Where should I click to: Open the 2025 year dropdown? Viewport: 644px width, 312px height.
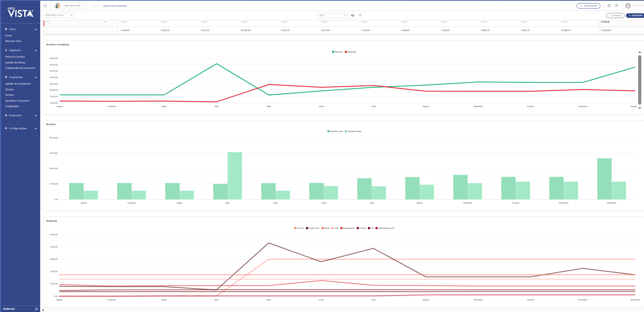coord(332,15)
